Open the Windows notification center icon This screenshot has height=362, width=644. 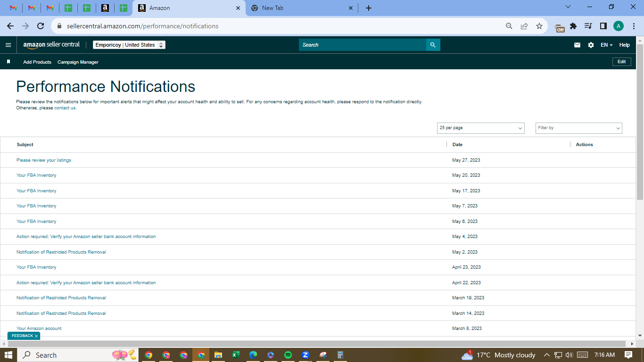[x=628, y=355]
